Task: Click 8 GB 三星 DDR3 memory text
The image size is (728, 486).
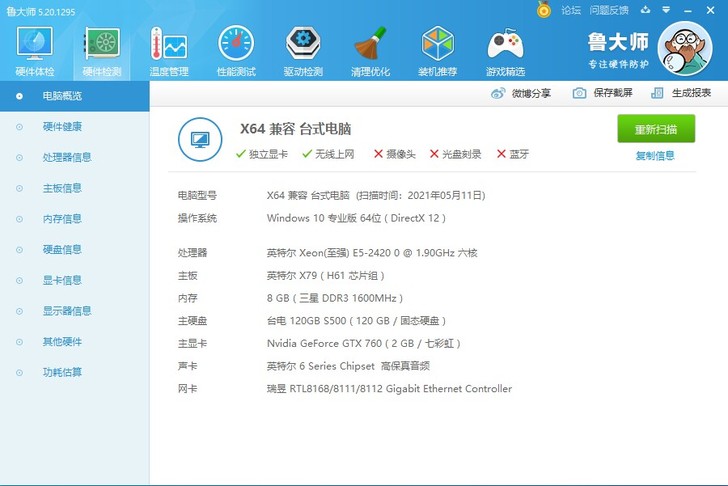Action: (x=335, y=298)
